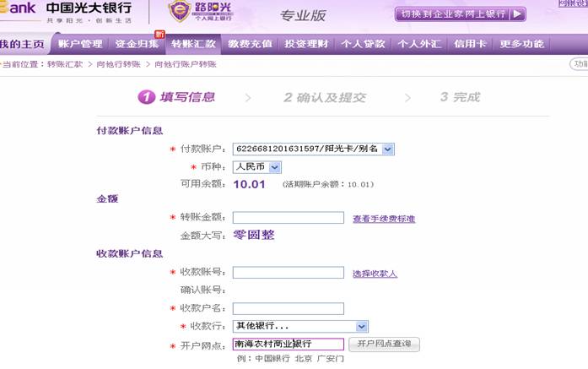
Task: Click the 转账金额 input field
Action: tap(289, 218)
